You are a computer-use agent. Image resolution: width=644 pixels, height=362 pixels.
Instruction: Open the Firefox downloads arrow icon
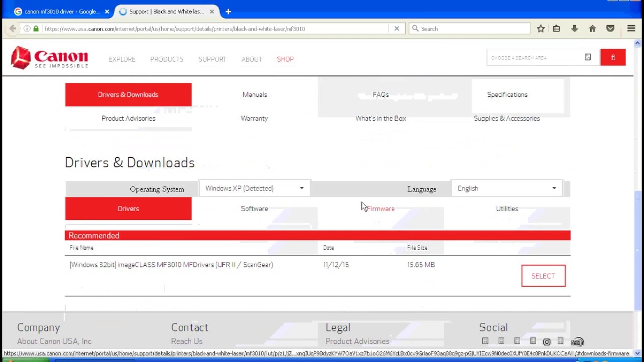point(574,29)
